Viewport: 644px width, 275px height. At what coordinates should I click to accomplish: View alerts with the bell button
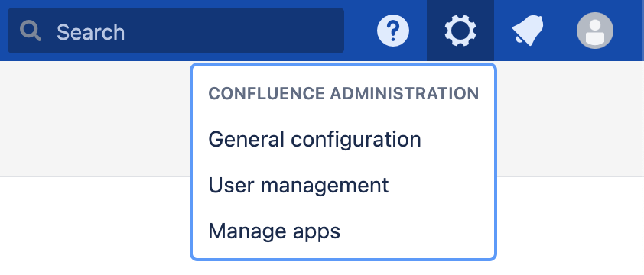coord(528,31)
